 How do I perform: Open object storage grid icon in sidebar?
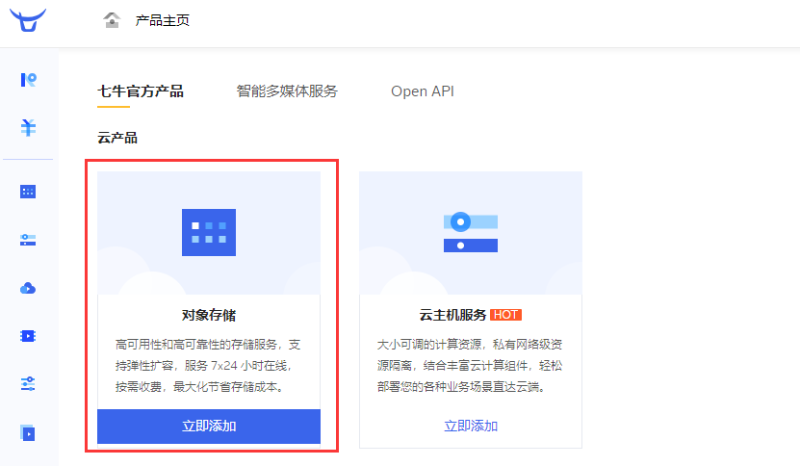(x=28, y=191)
